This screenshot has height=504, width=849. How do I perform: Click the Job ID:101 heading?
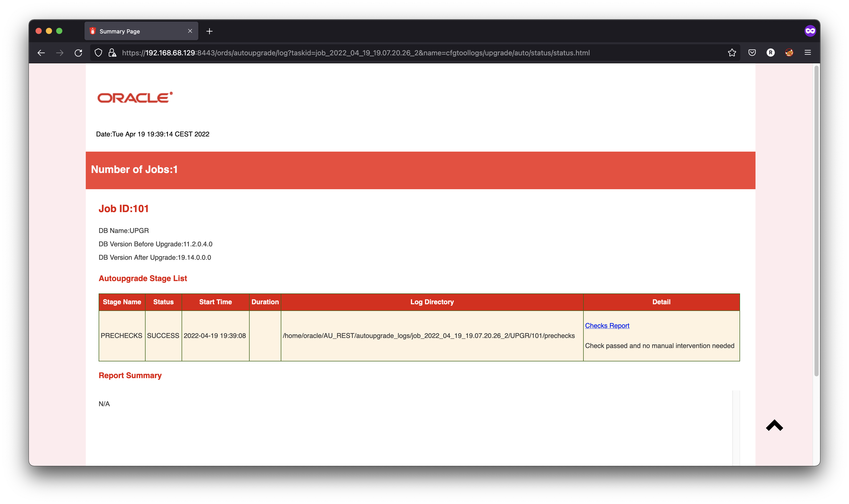tap(124, 208)
